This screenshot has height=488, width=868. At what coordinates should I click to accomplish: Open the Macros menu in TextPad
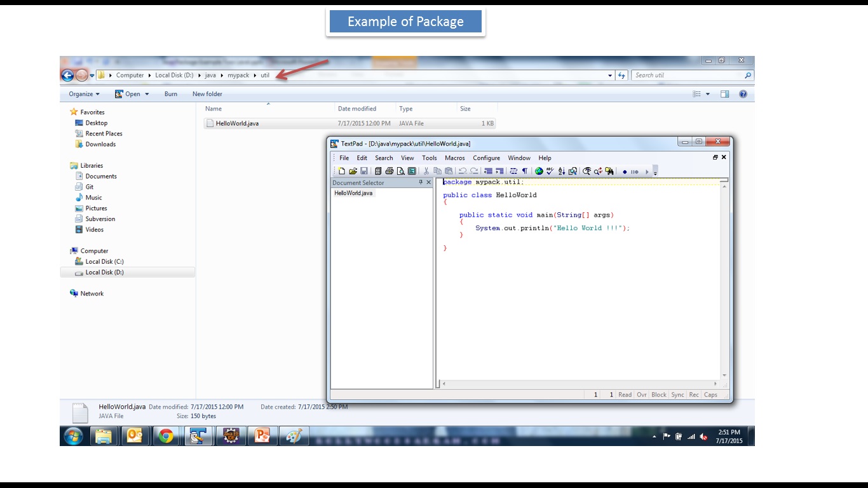click(455, 158)
